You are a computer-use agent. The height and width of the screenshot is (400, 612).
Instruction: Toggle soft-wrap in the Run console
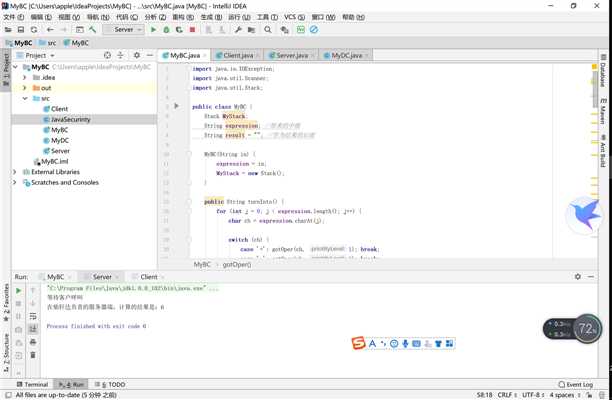[33, 316]
